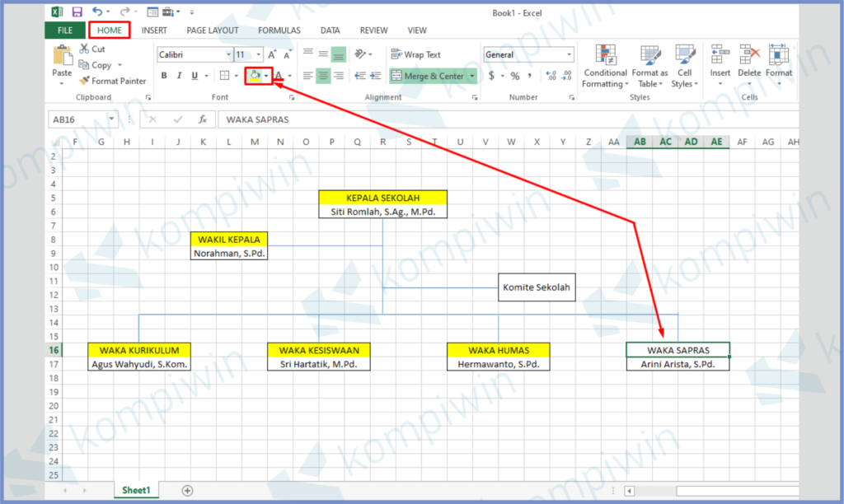Click the Fill Color paint bucket
The width and height of the screenshot is (844, 504).
tap(255, 76)
